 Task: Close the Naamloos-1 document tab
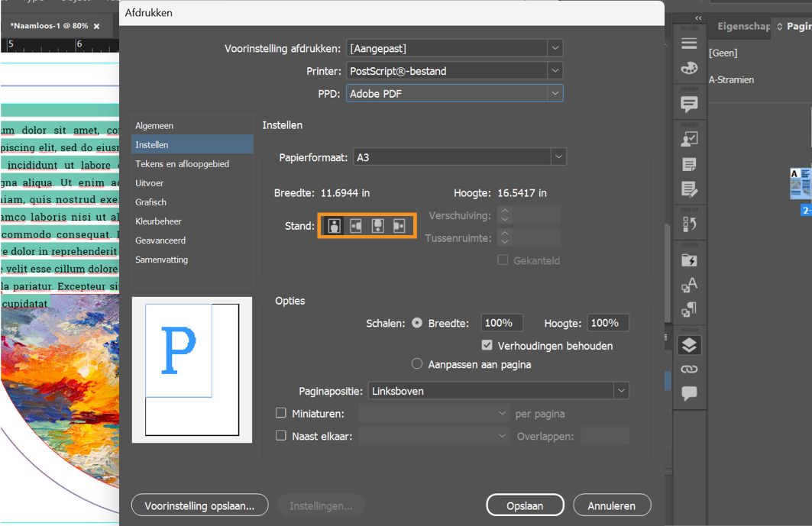(x=96, y=26)
